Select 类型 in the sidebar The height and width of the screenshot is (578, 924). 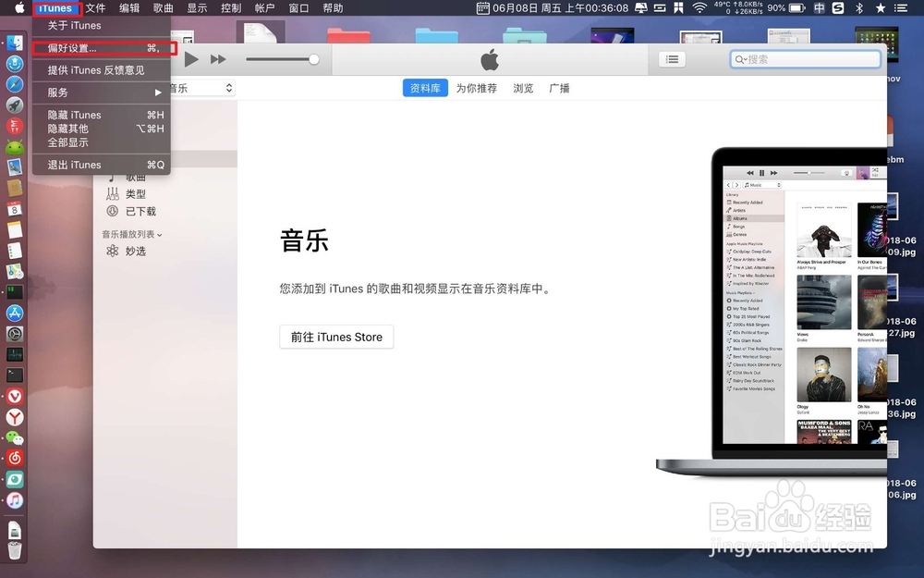pyautogui.click(x=135, y=194)
